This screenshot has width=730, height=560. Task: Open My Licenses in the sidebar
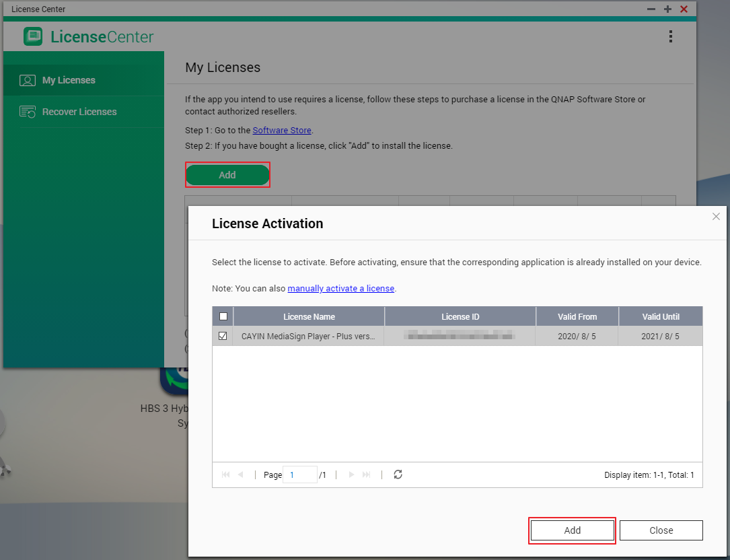(x=69, y=80)
